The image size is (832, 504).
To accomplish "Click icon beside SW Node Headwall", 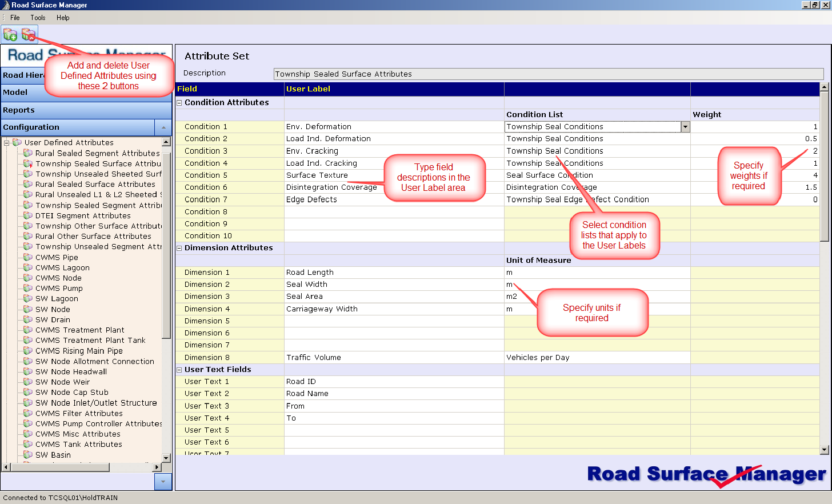I will click(x=27, y=371).
